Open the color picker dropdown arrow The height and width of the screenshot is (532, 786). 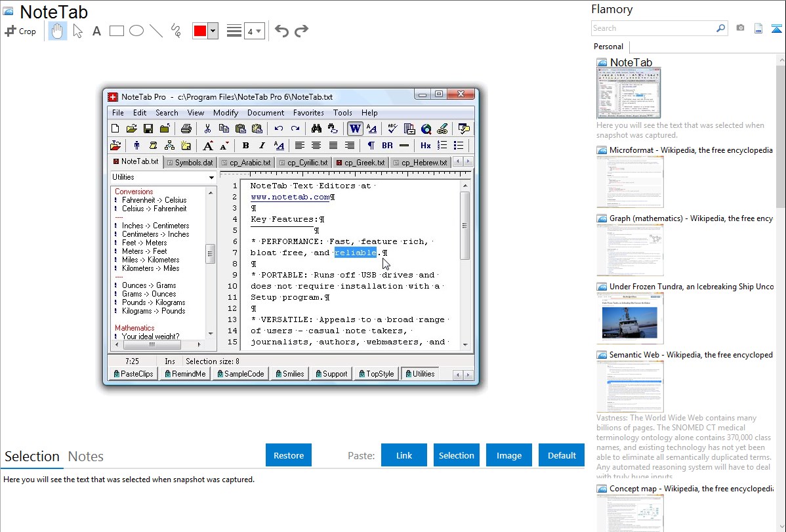pyautogui.click(x=213, y=31)
